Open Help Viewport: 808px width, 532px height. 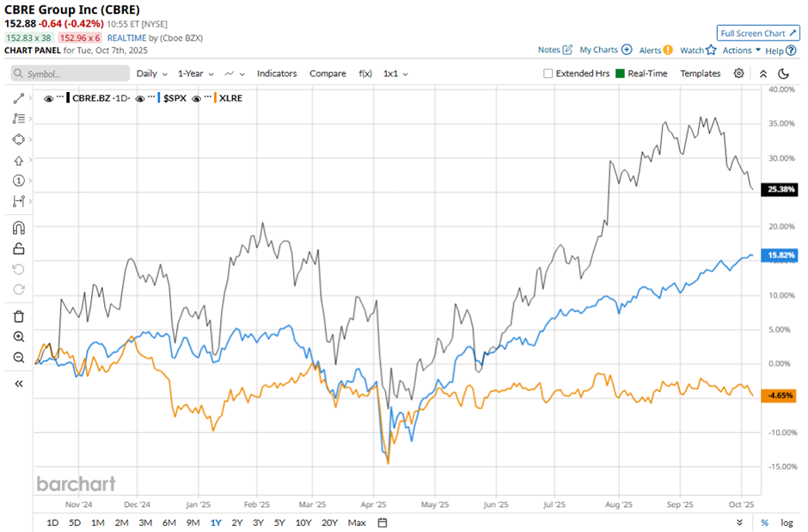point(780,51)
